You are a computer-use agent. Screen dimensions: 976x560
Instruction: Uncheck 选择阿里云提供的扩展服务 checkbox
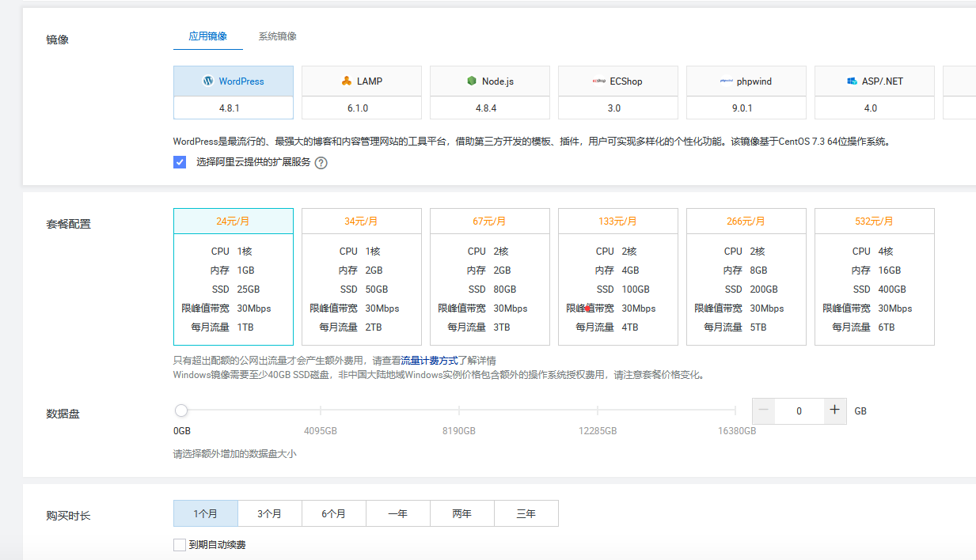click(x=180, y=162)
